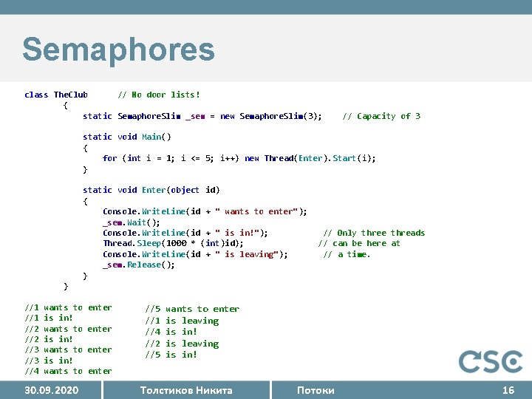This screenshot has height=399, width=532.
Task: Click output line '//2 wants to enter'
Action: pyautogui.click(x=68, y=329)
